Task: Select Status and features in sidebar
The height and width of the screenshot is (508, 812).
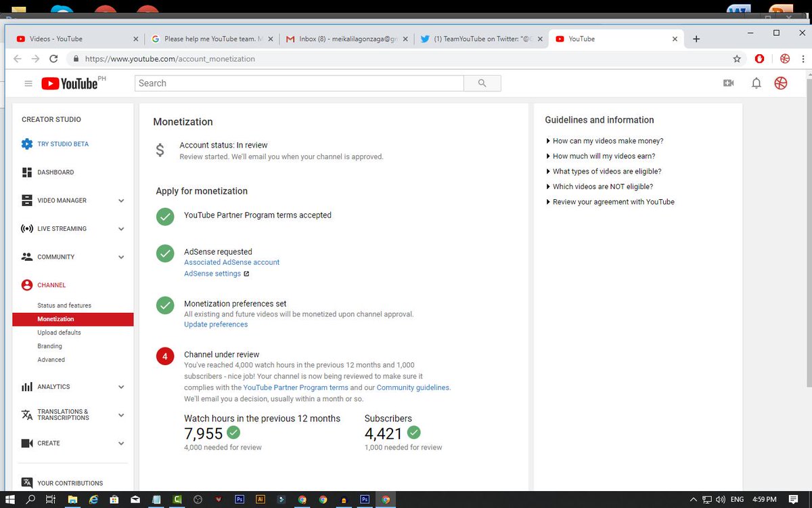Action: click(x=64, y=305)
